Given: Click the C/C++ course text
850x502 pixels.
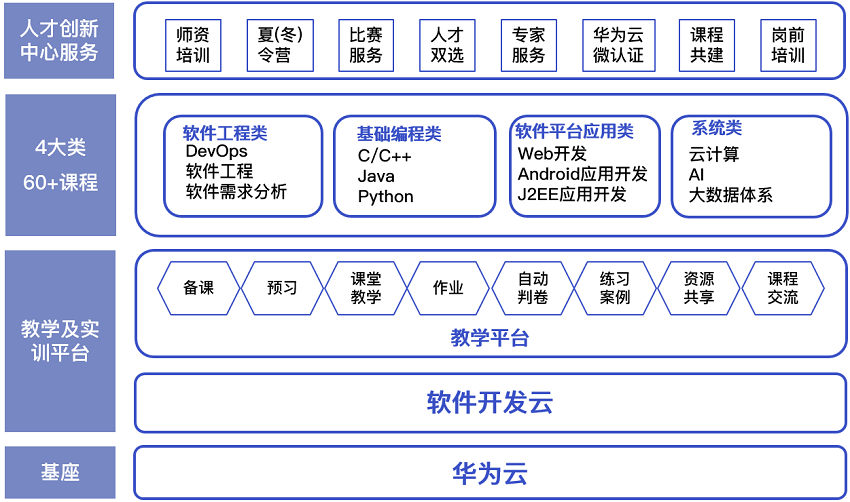Looking at the screenshot, I should pos(384,156).
